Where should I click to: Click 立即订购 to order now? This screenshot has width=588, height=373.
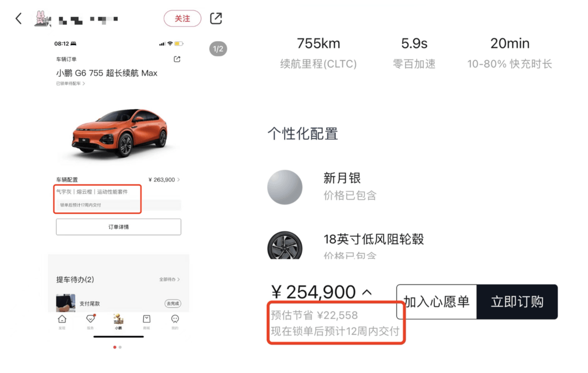[517, 302]
